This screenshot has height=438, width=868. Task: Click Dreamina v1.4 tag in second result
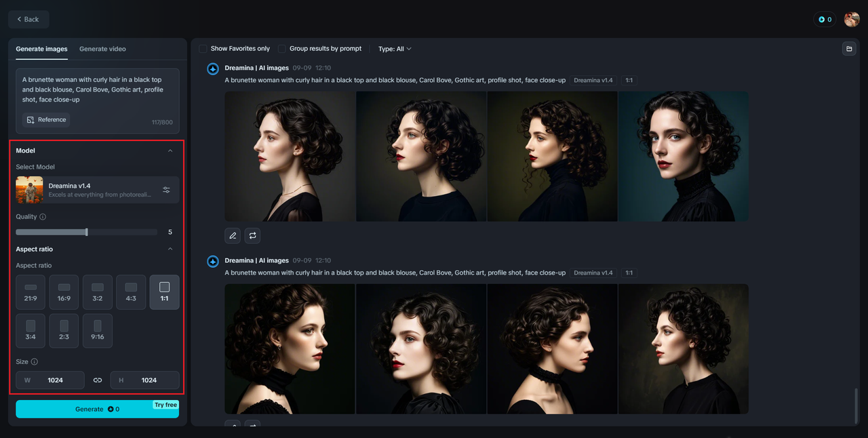[593, 273]
